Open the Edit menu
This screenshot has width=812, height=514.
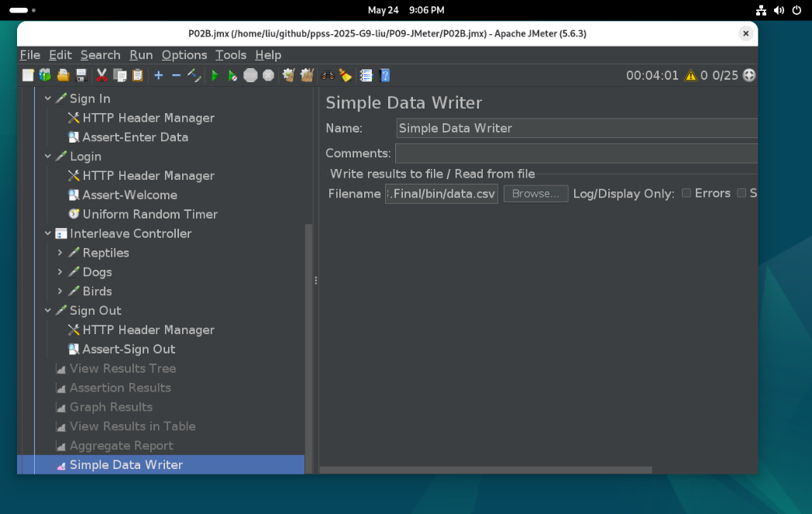tap(60, 55)
